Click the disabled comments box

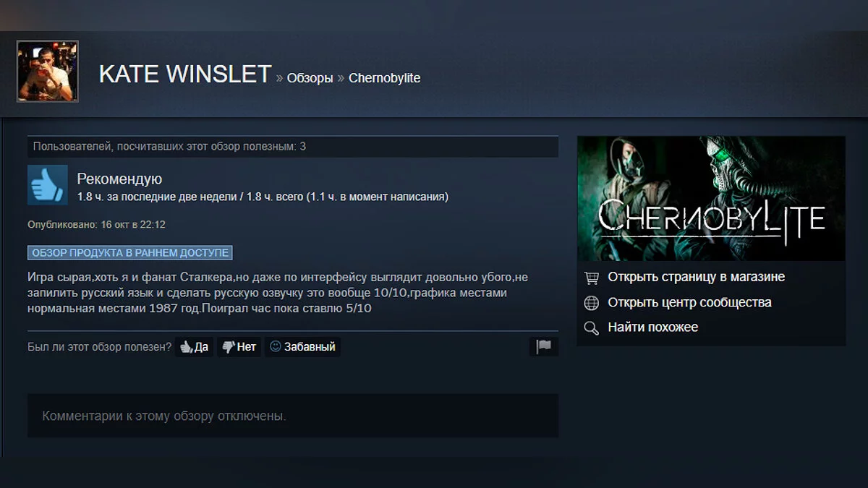(293, 416)
